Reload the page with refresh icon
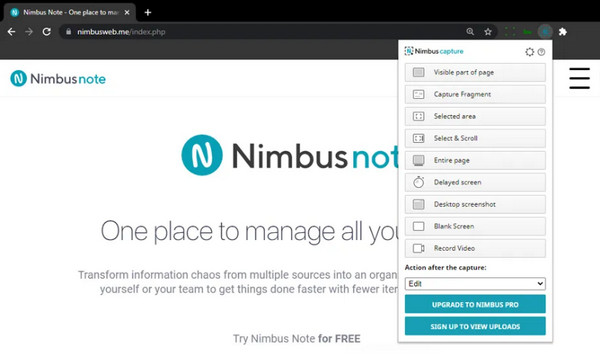 47,32
